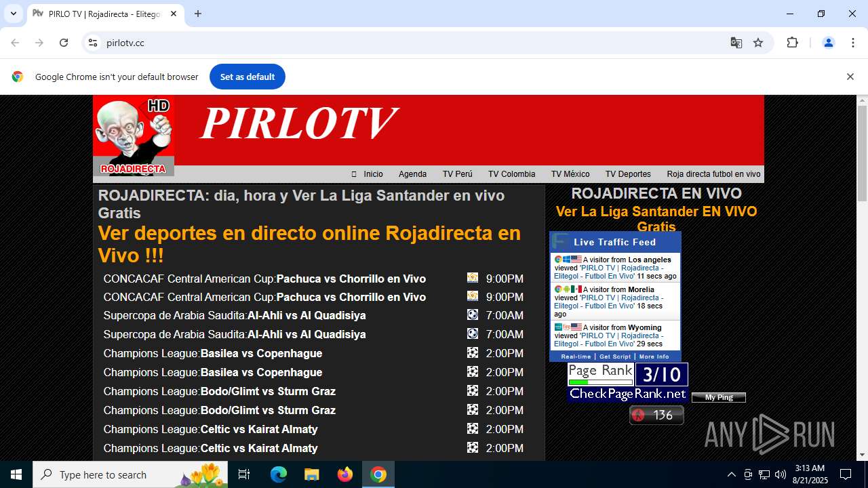Open the TV Perú menu item
The image size is (868, 488).
click(x=458, y=174)
